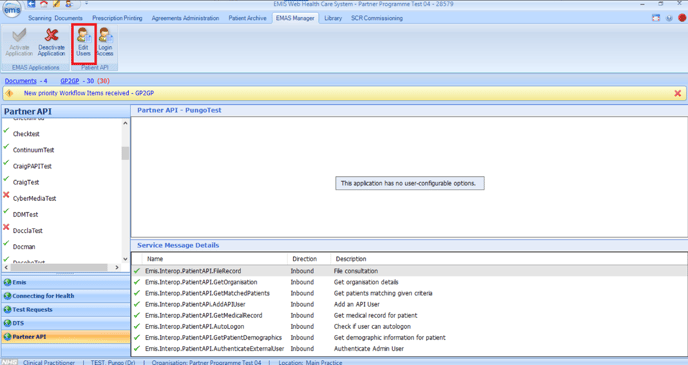Screen dimensions: 688x365
Task: Select the Emis.Interop.PatientAPI.GetPatientDemographics row
Action: click(409, 338)
